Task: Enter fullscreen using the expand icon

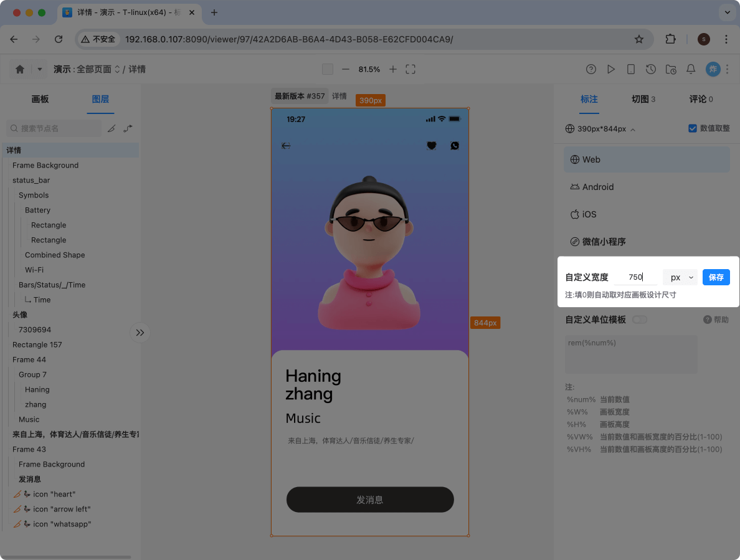Action: 410,69
